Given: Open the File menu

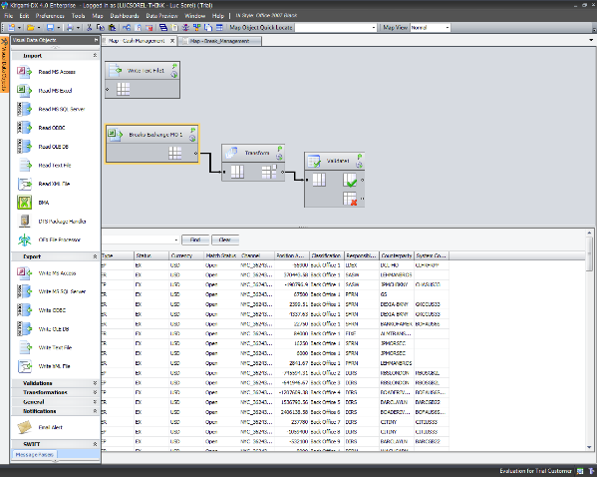Looking at the screenshot, I should [x=8, y=16].
